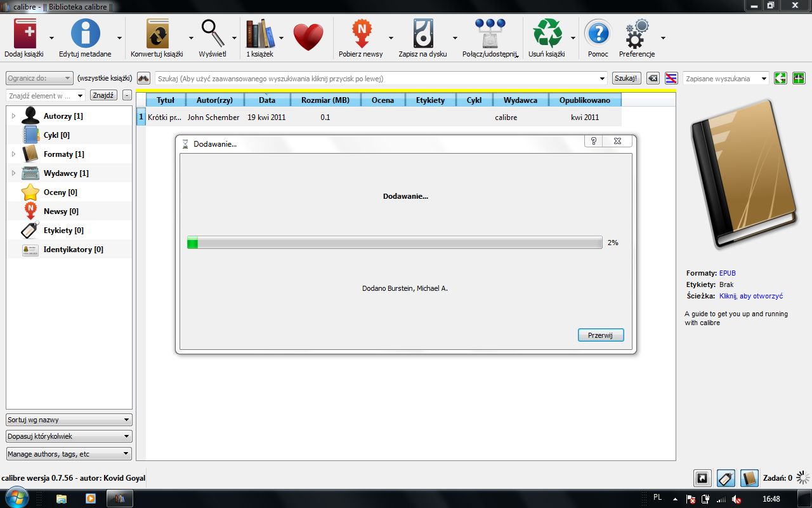This screenshot has height=508, width=812.
Task: Click Kliknij, aby otworzyć path link
Action: point(751,296)
